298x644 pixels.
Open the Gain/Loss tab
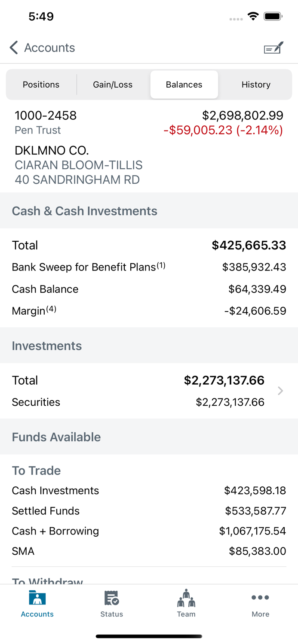113,85
